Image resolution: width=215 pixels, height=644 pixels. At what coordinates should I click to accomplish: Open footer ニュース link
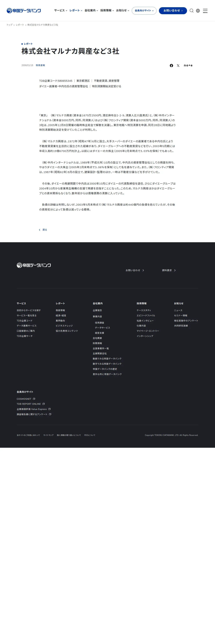click(178, 310)
